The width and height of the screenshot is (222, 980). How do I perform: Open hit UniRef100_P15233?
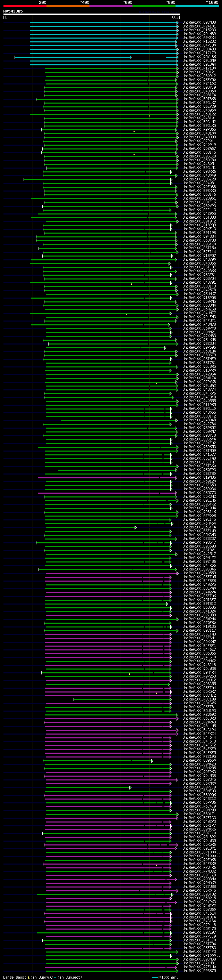(199, 30)
